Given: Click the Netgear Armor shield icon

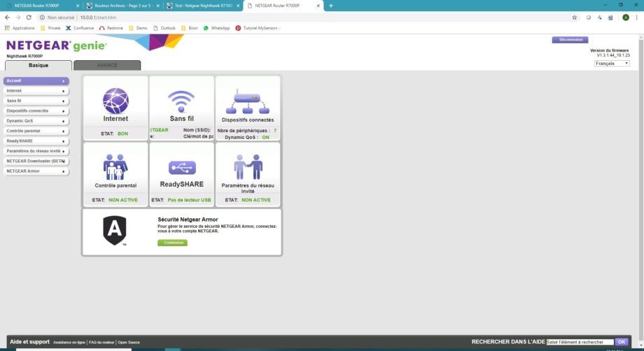Looking at the screenshot, I should (115, 231).
